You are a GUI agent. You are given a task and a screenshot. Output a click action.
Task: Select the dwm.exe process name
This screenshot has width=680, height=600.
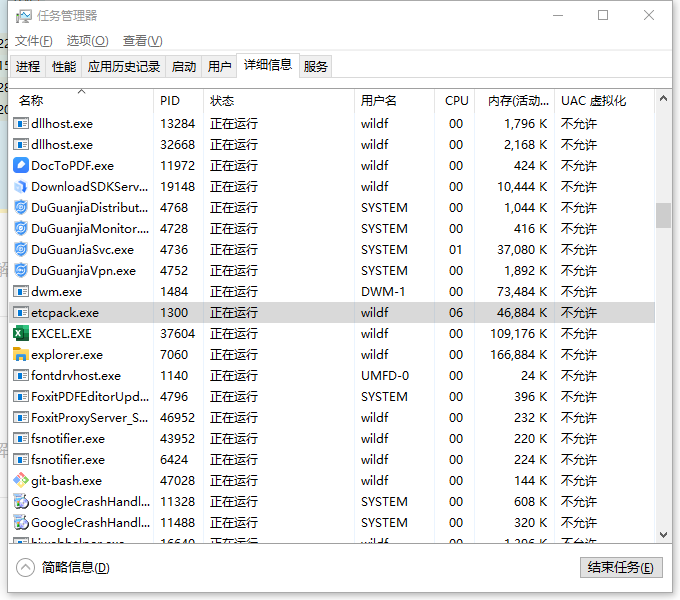click(56, 291)
